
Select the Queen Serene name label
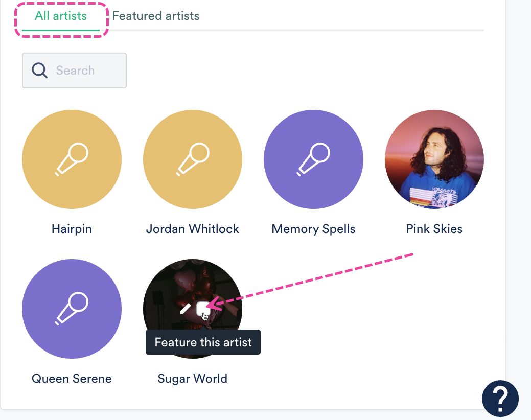click(x=72, y=379)
